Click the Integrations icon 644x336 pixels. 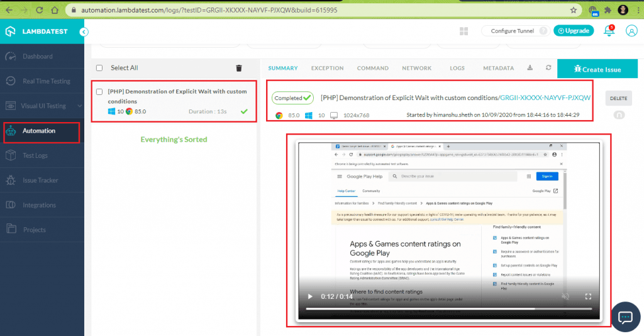(11, 204)
